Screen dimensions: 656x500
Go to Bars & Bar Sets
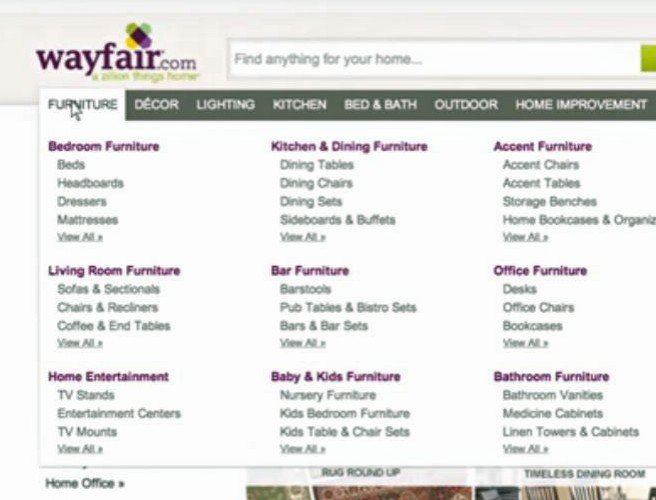click(x=324, y=326)
